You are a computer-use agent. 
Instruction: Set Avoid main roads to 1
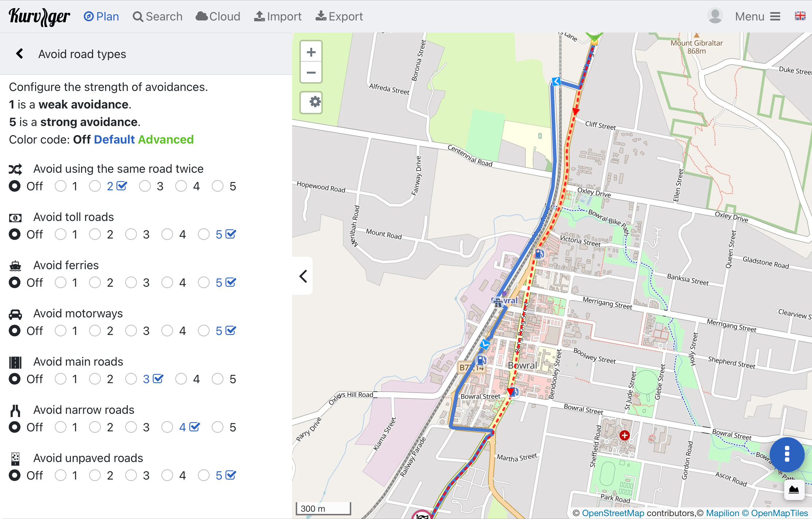pos(61,379)
